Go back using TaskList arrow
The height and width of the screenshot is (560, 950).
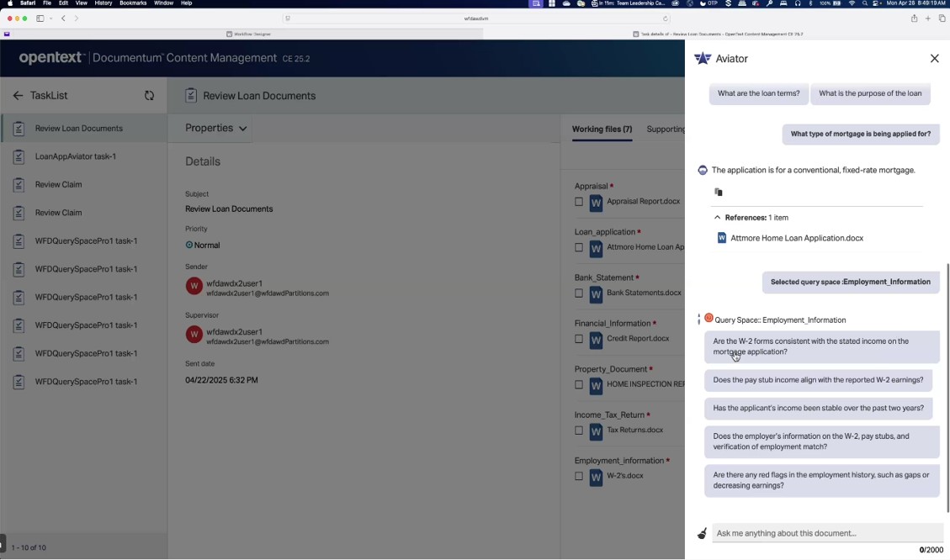18,96
